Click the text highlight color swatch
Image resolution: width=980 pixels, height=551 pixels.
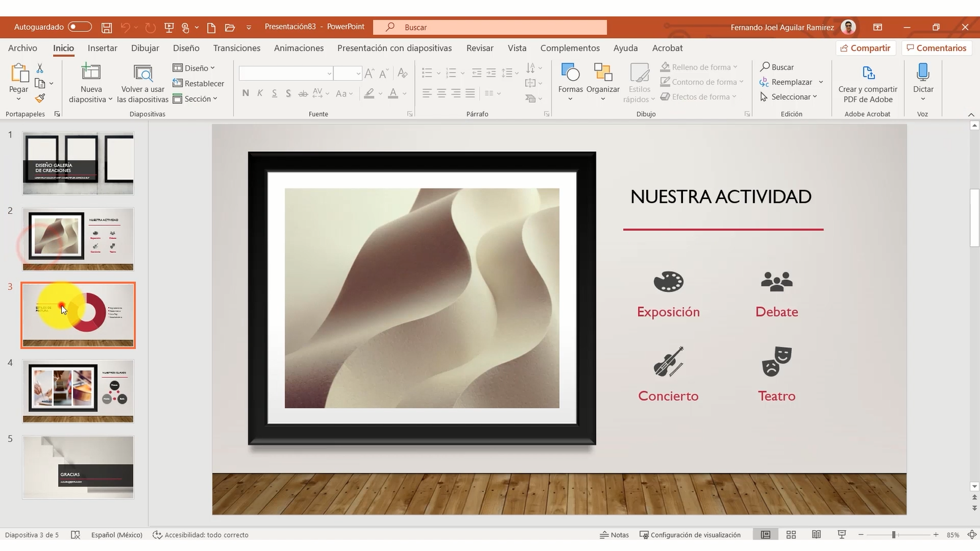point(369,93)
